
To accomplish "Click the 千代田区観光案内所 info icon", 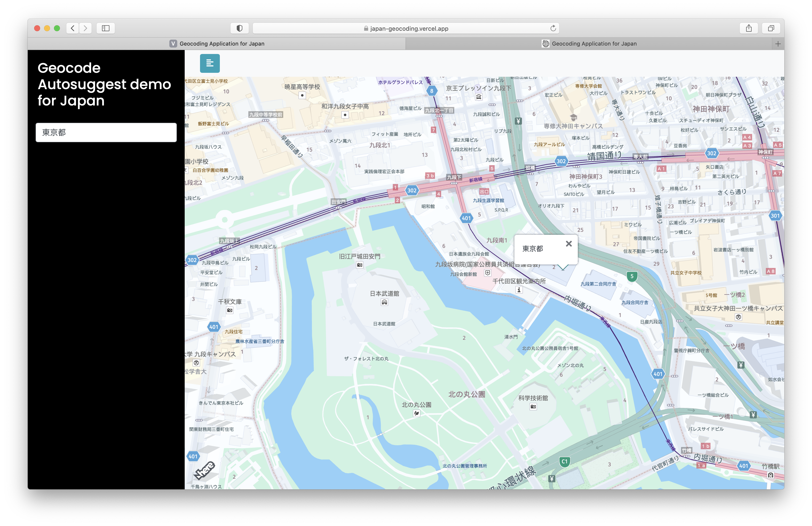I will [519, 290].
